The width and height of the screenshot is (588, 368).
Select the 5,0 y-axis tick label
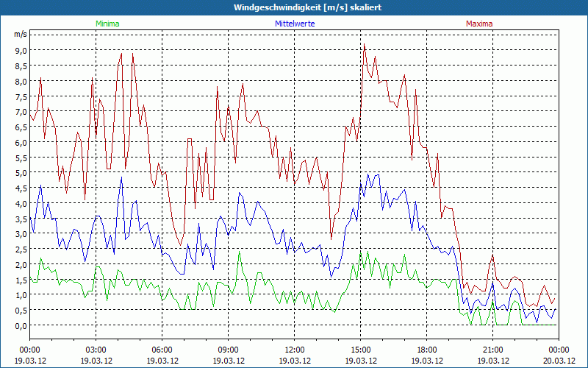pyautogui.click(x=20, y=173)
